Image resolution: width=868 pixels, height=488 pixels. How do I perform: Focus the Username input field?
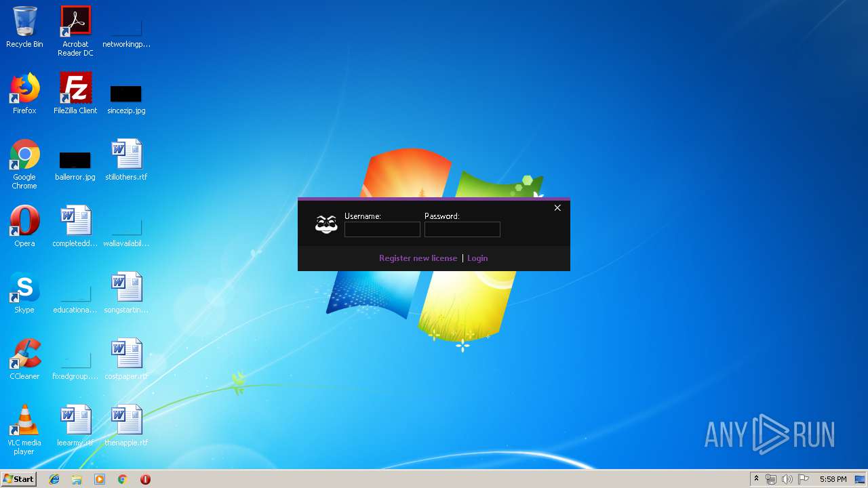click(x=382, y=230)
